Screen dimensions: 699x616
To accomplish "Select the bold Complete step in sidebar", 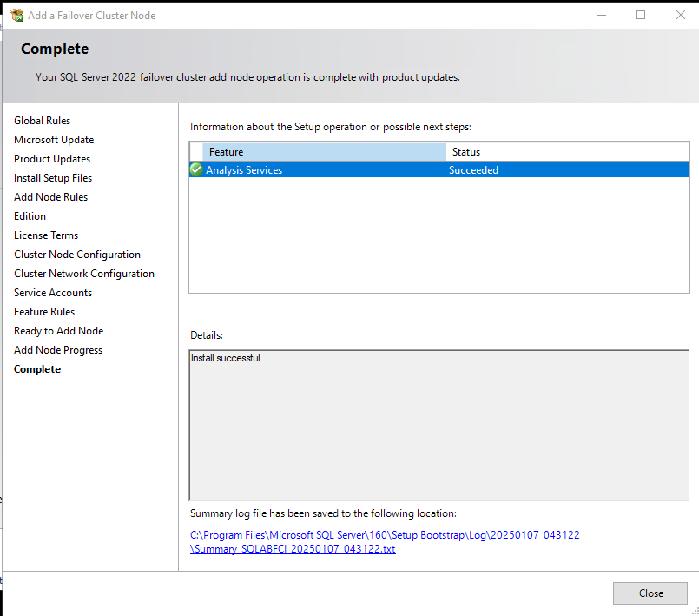I will point(37,369).
